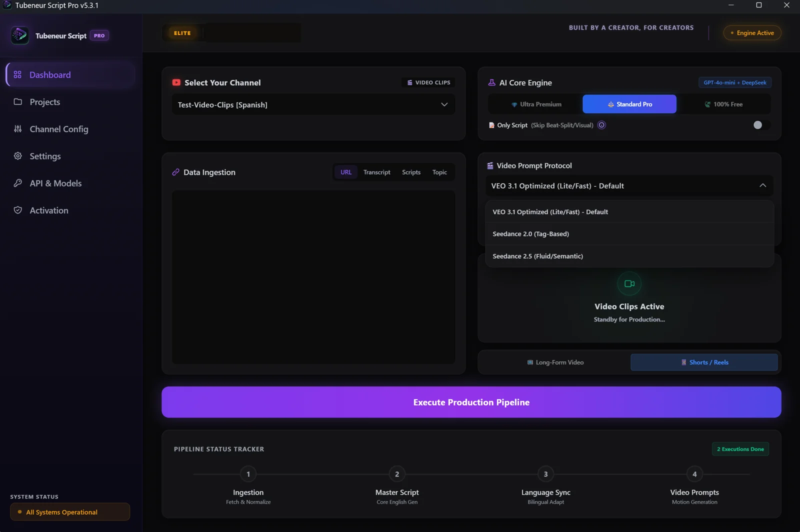800x532 pixels.
Task: Click the ELITE badge
Action: tap(182, 33)
